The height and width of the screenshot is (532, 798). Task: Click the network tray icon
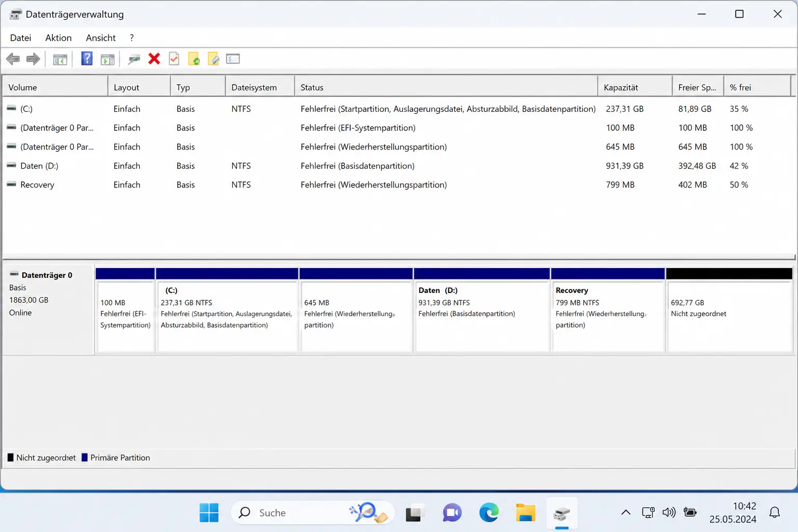tap(648, 513)
